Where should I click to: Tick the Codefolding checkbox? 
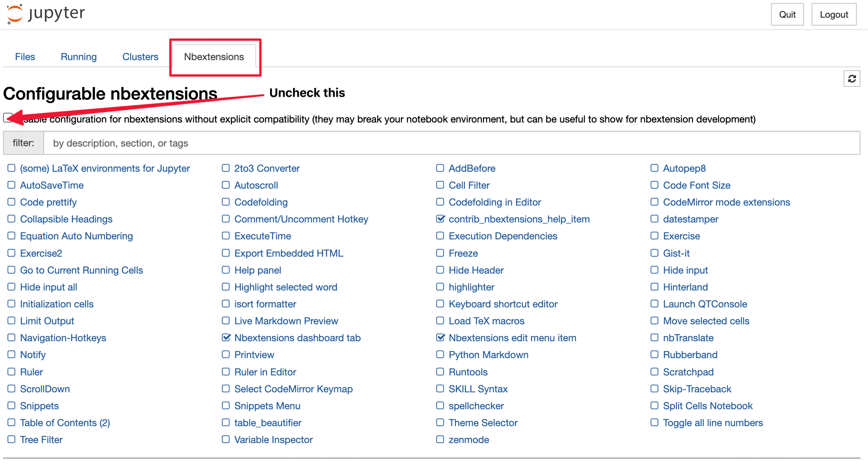[x=226, y=202]
